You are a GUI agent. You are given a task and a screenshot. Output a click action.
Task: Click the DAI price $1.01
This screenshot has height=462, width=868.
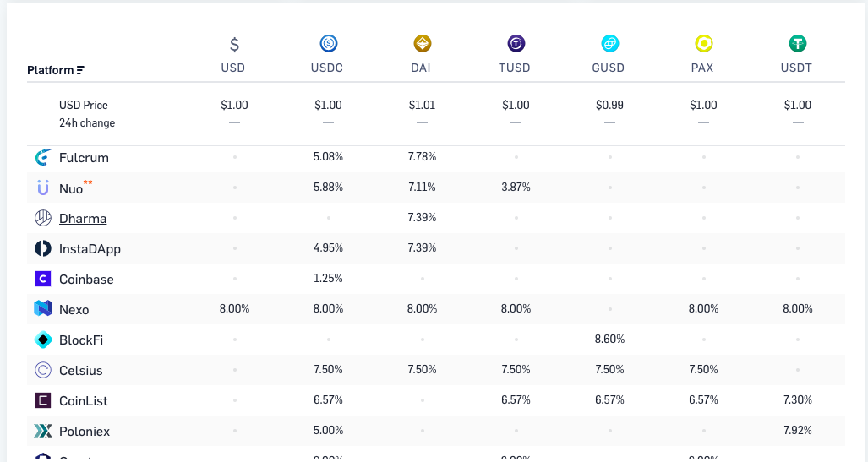[423, 105]
